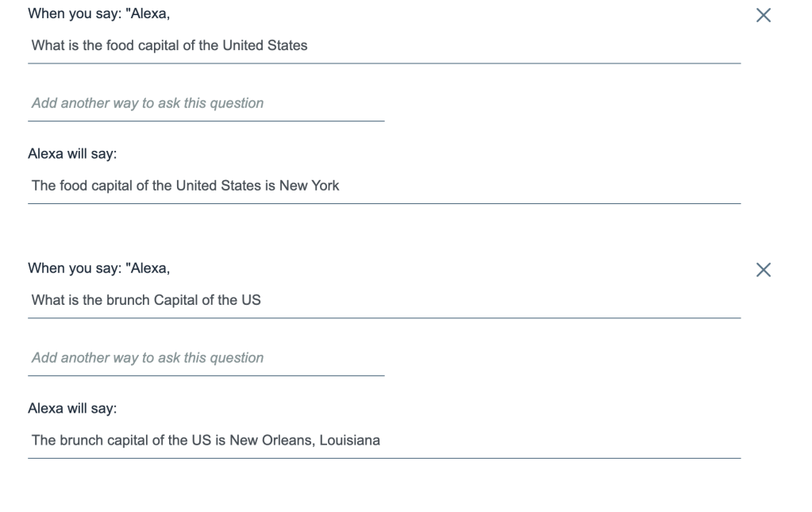This screenshot has width=812, height=512.
Task: Click "Alexa will say:" above New Orleans answer
Action: 72,409
